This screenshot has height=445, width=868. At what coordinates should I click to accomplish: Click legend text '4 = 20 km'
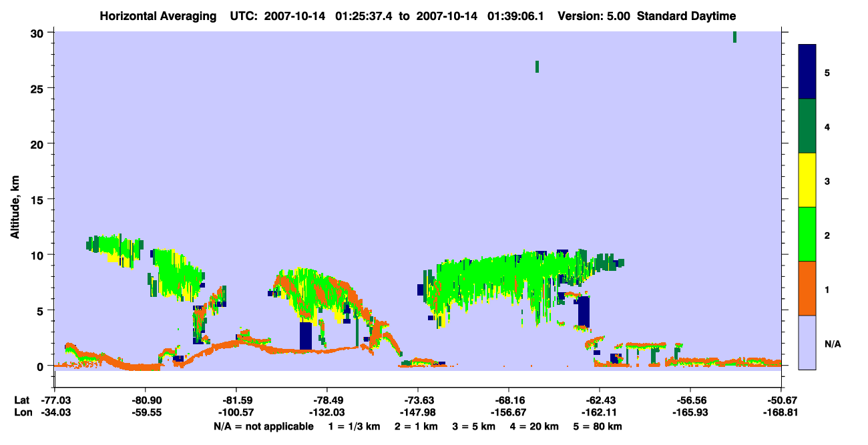535,426
